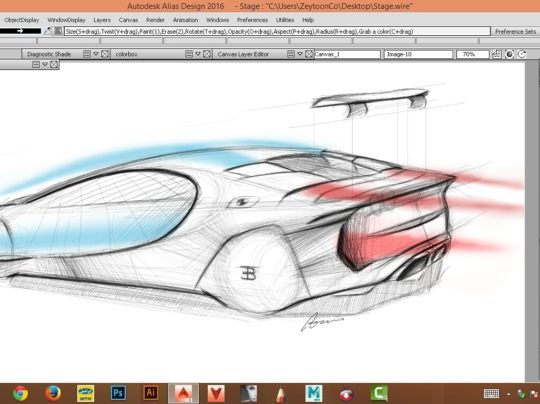Open the Help menu

click(308, 20)
